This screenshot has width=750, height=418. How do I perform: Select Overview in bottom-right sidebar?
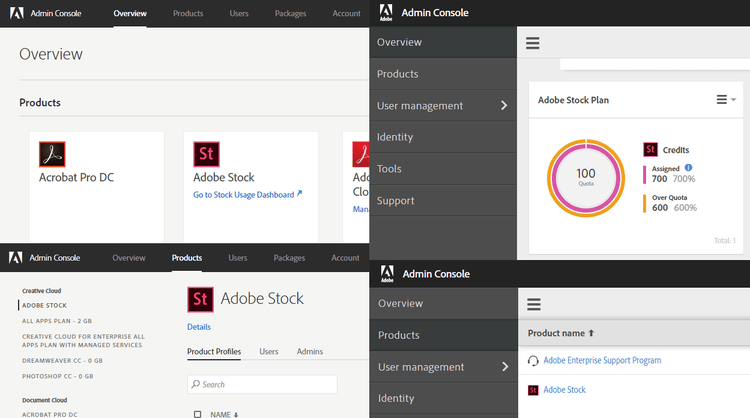tap(444, 303)
